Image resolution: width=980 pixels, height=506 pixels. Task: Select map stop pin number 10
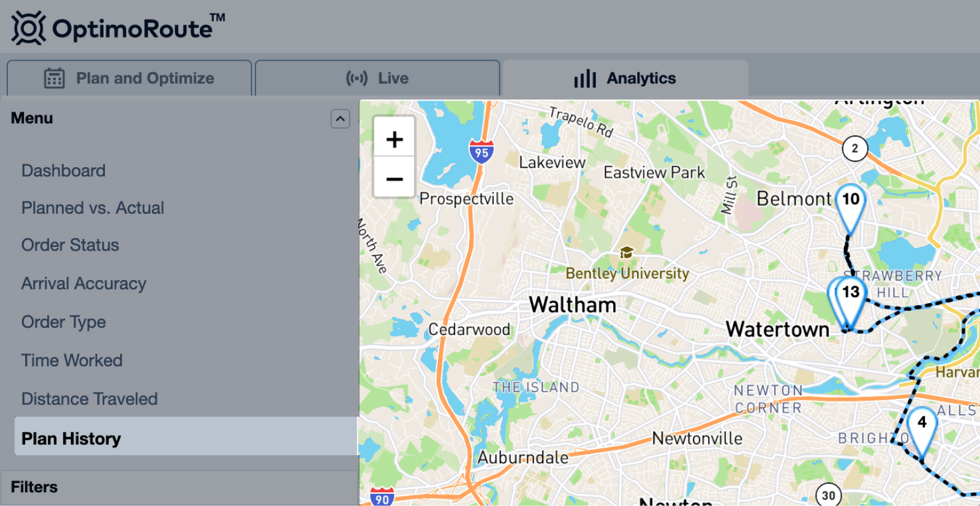(850, 202)
